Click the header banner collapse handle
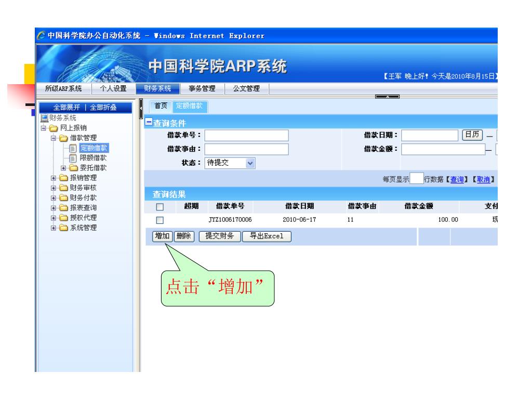 [x=387, y=97]
